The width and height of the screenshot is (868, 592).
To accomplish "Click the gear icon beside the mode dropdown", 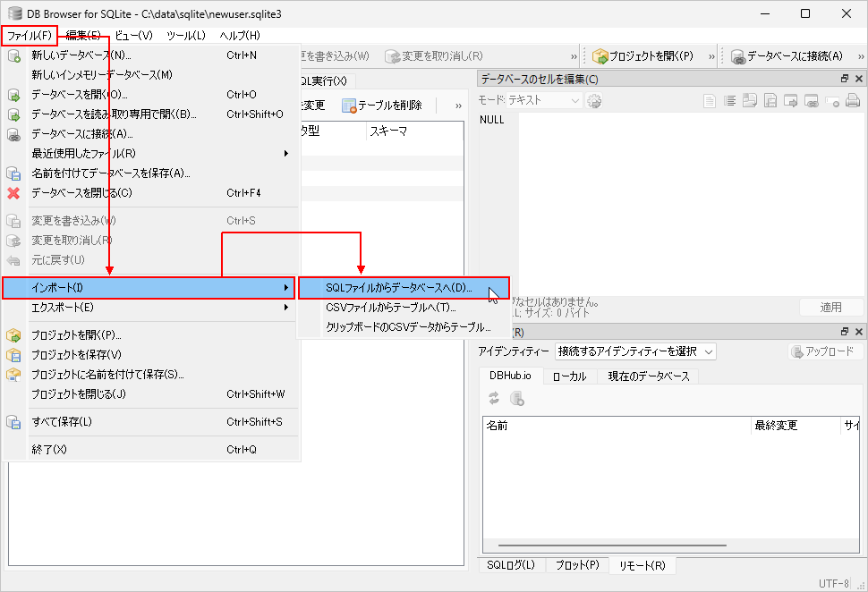I will click(594, 101).
